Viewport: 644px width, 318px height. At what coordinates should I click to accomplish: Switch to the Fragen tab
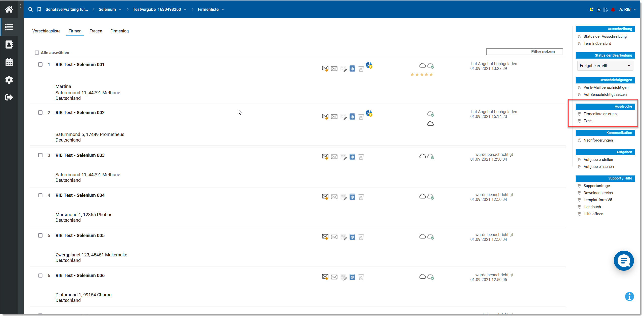pyautogui.click(x=96, y=31)
